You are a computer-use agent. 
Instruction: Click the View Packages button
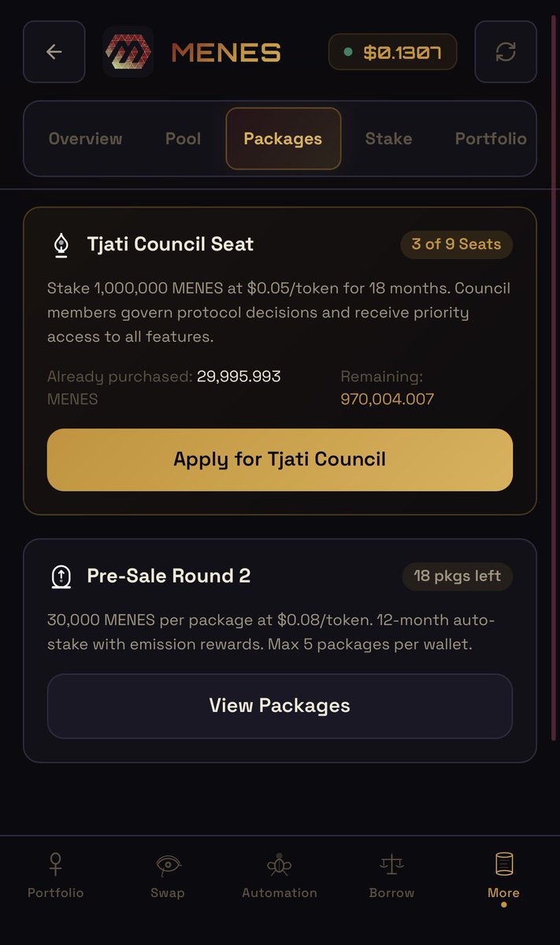[x=280, y=706]
